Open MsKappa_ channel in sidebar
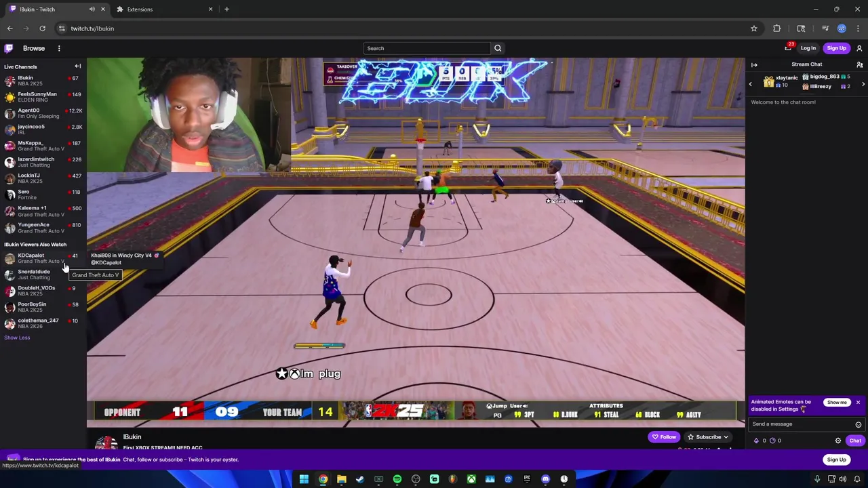This screenshot has height=488, width=868. coord(43,146)
